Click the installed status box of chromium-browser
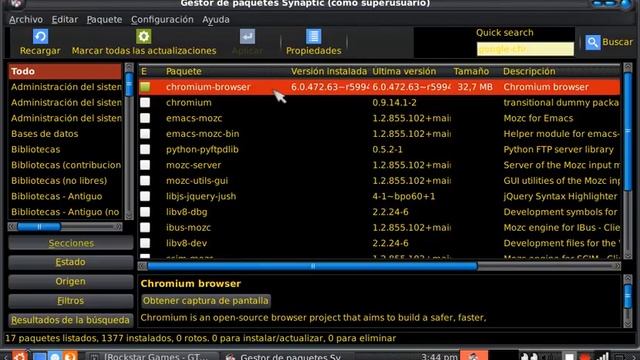Viewport: 640px width, 360px height. click(145, 87)
